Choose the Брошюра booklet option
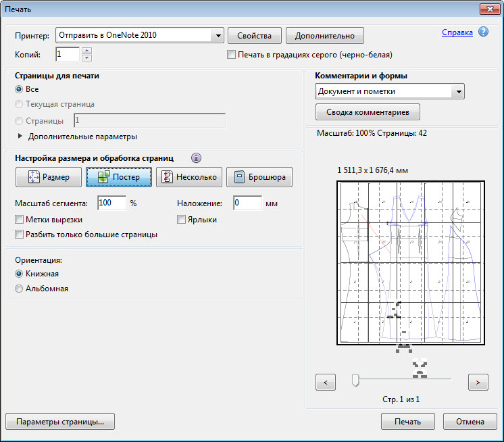This screenshot has height=442, width=504. pos(259,177)
